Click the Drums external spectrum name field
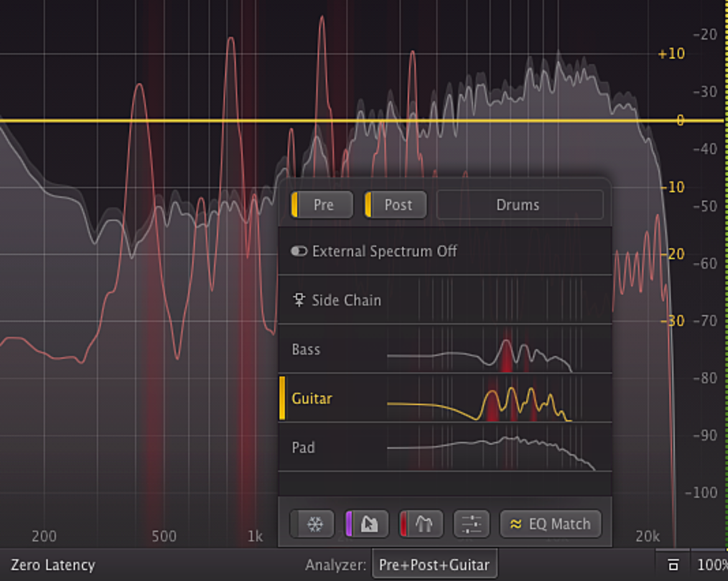728x581 pixels. 520,204
